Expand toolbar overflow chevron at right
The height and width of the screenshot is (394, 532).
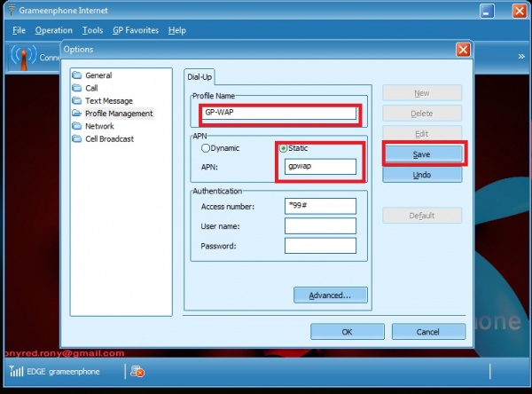521,57
